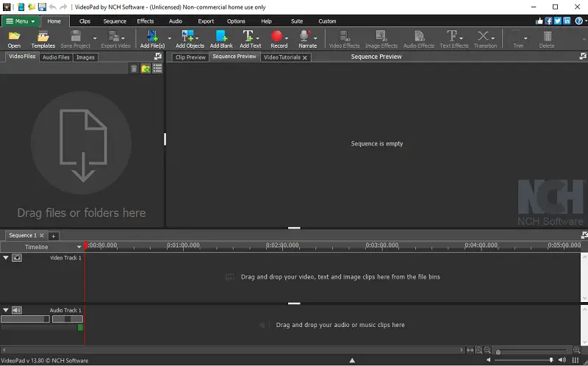Open the help question-mark icon
588x366 pixels.
(x=578, y=21)
